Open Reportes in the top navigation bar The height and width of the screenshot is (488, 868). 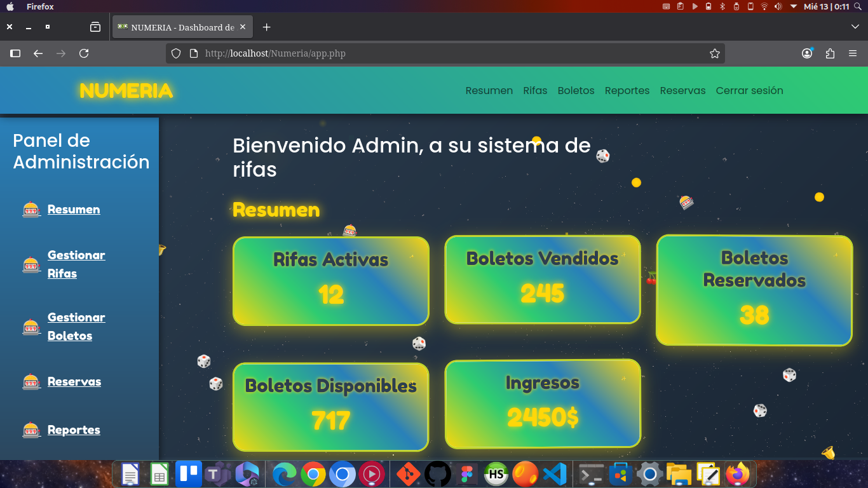point(627,90)
